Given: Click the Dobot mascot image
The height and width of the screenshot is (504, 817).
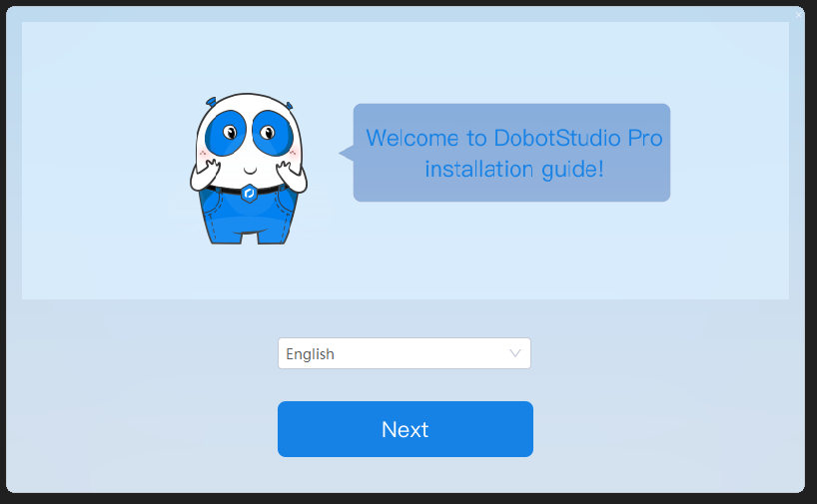Looking at the screenshot, I should [x=249, y=169].
